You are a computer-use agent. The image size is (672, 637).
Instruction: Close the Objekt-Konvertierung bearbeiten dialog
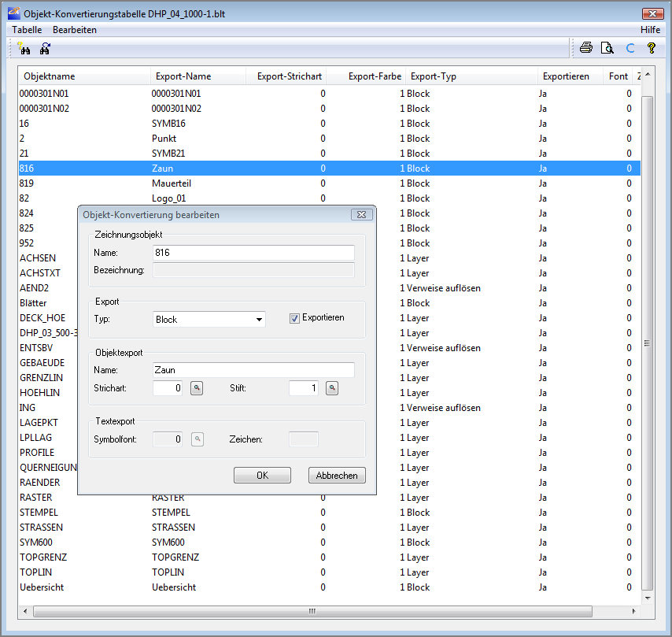click(x=361, y=214)
